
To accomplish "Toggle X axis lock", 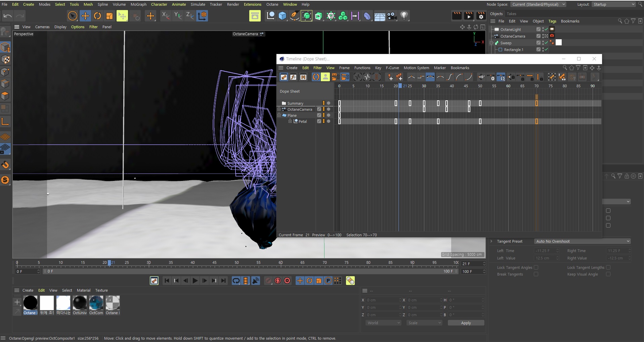I will (166, 16).
